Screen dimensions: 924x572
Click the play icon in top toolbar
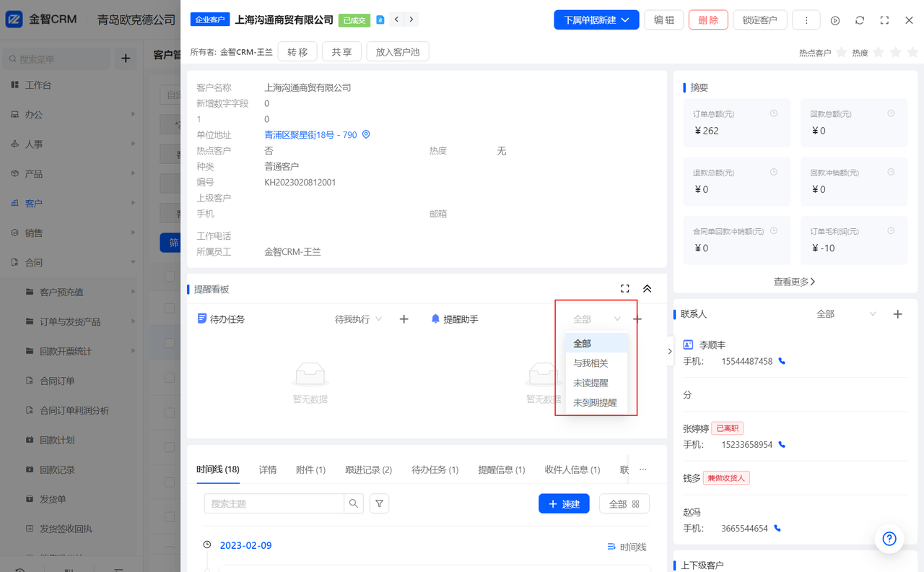(x=835, y=20)
